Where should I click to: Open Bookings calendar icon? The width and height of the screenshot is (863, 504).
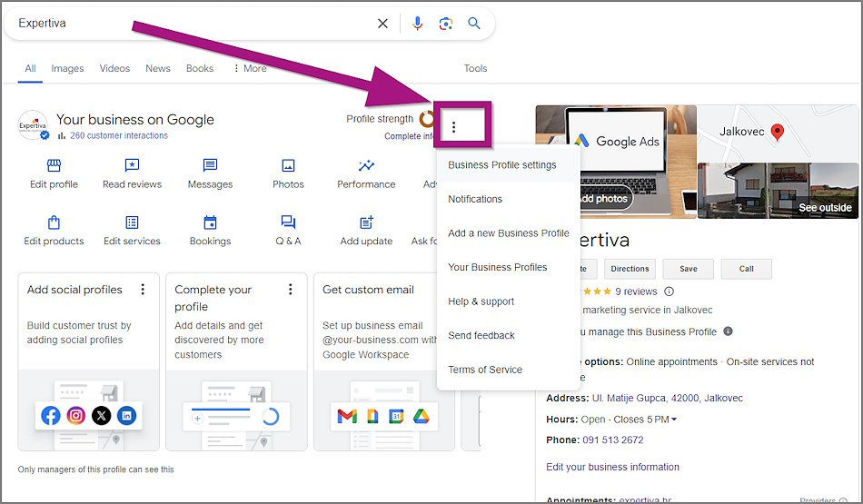click(210, 222)
